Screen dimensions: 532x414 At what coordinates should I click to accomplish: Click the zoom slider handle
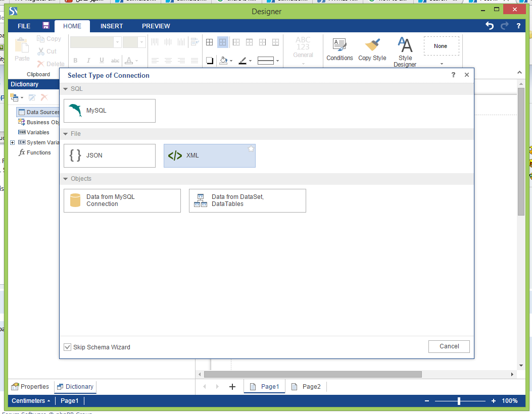click(459, 401)
